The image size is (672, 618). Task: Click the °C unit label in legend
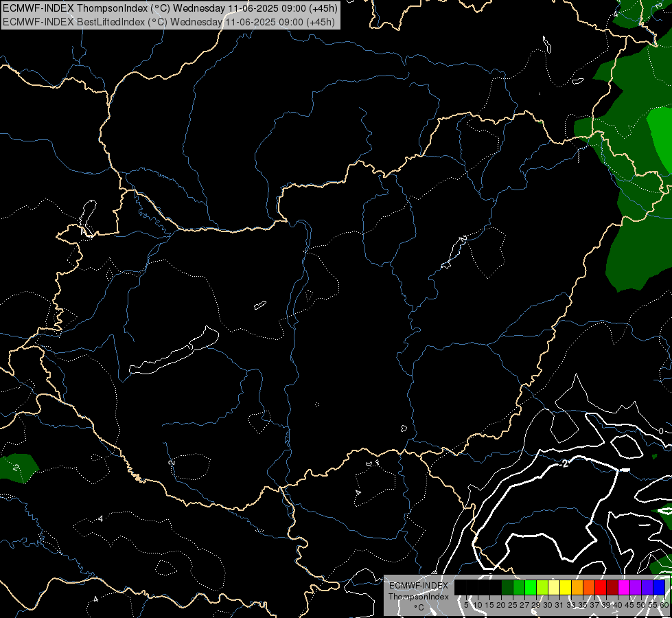[x=419, y=608]
